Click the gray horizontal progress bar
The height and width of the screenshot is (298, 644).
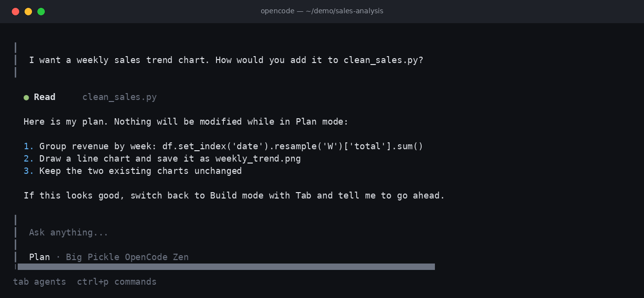[226, 266]
